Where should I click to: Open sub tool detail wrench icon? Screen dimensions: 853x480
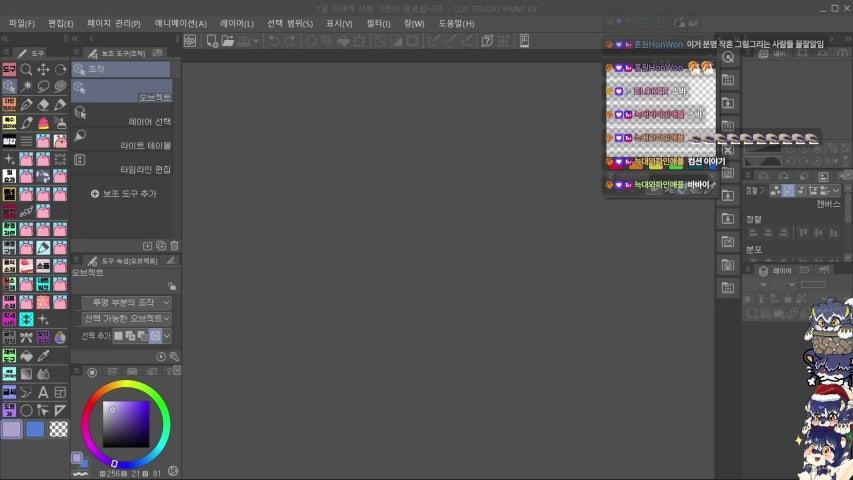[174, 357]
